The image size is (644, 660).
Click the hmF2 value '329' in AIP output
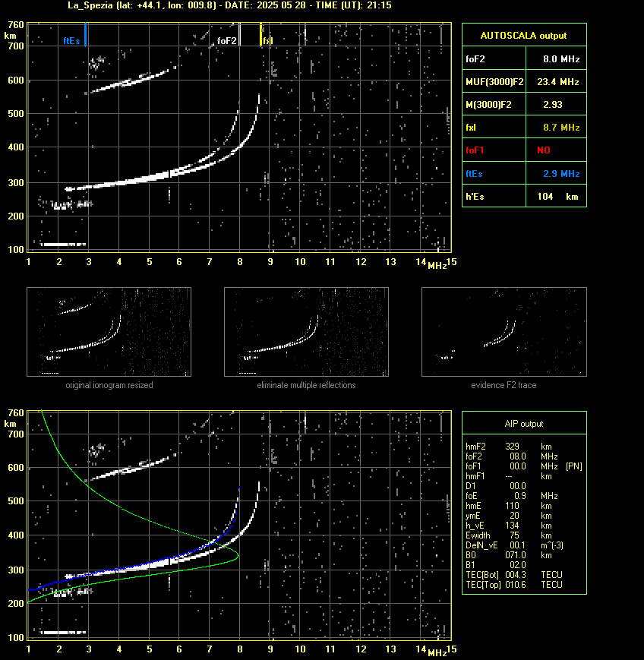[x=512, y=446]
